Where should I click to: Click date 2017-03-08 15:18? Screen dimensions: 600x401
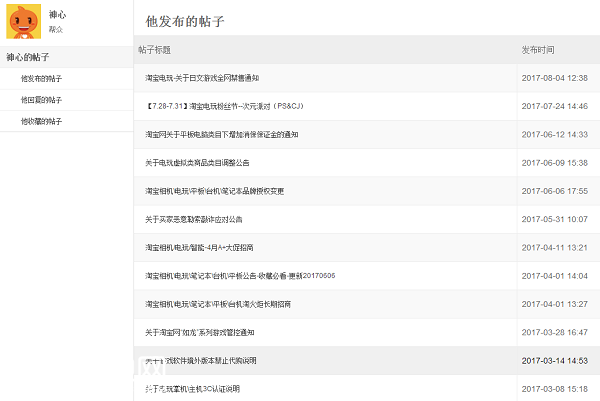pyautogui.click(x=555, y=389)
